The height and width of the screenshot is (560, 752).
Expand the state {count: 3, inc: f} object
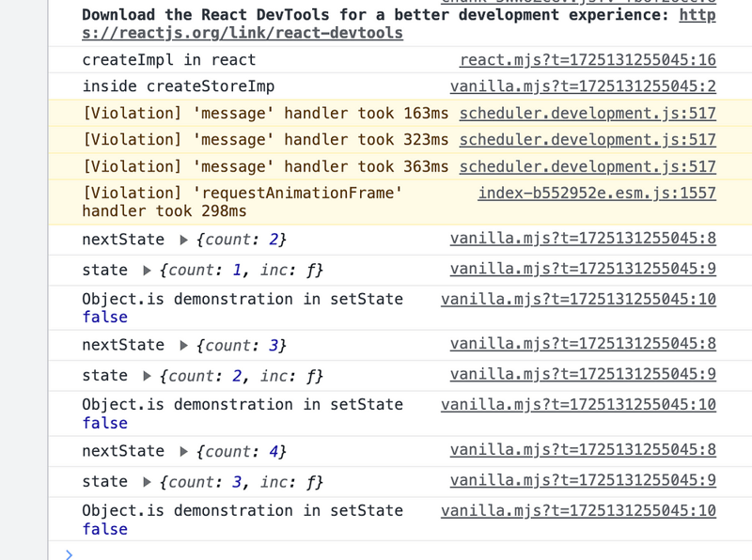click(148, 482)
